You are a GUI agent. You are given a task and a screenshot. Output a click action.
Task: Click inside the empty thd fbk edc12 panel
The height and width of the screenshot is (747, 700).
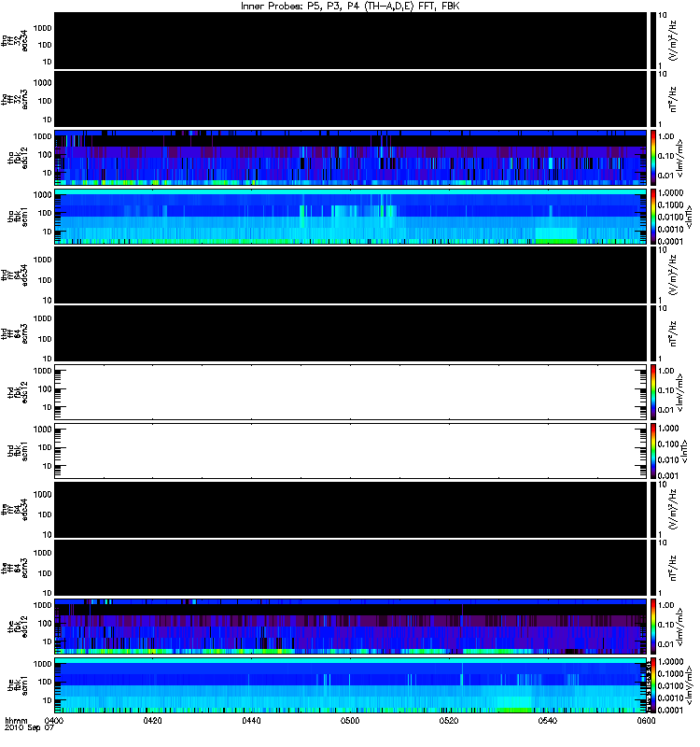click(351, 392)
